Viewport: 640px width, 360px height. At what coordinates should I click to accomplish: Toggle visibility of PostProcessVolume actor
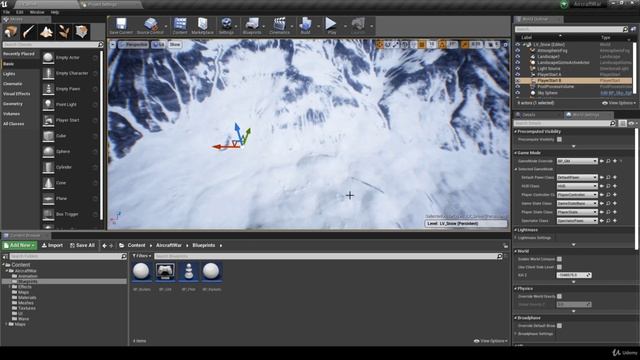tap(518, 87)
